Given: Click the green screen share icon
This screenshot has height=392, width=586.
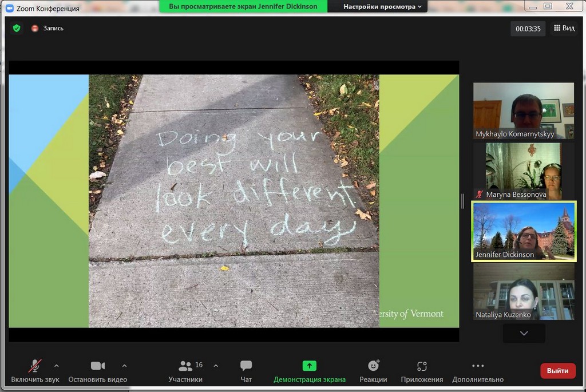Looking at the screenshot, I should pyautogui.click(x=310, y=366).
